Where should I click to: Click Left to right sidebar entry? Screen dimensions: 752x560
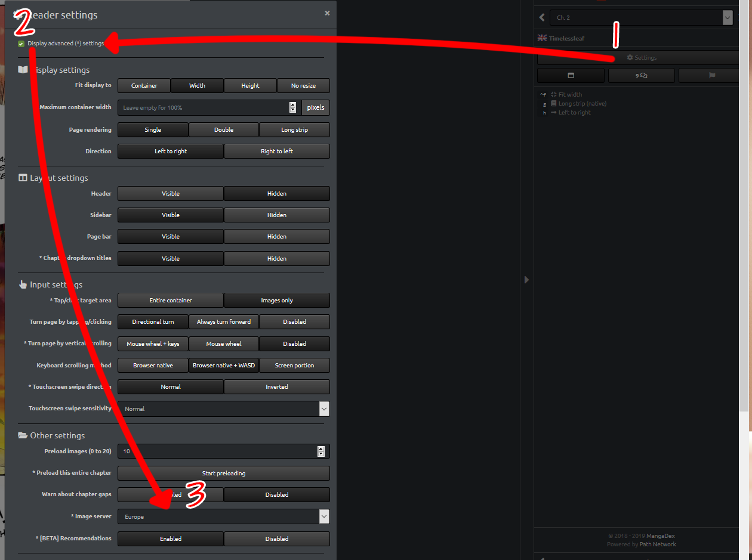click(x=570, y=112)
